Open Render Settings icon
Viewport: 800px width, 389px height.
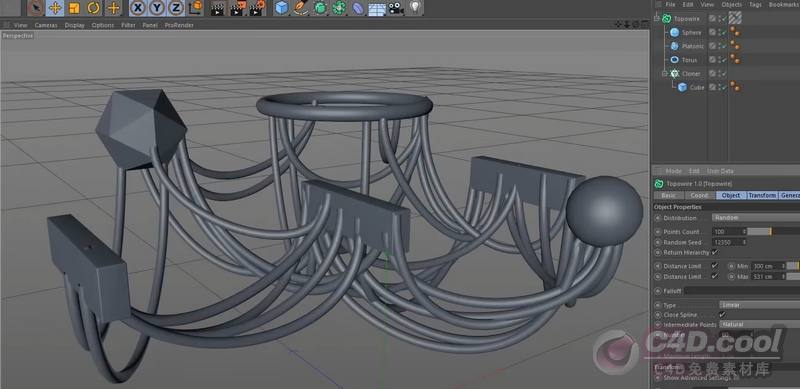[258, 8]
